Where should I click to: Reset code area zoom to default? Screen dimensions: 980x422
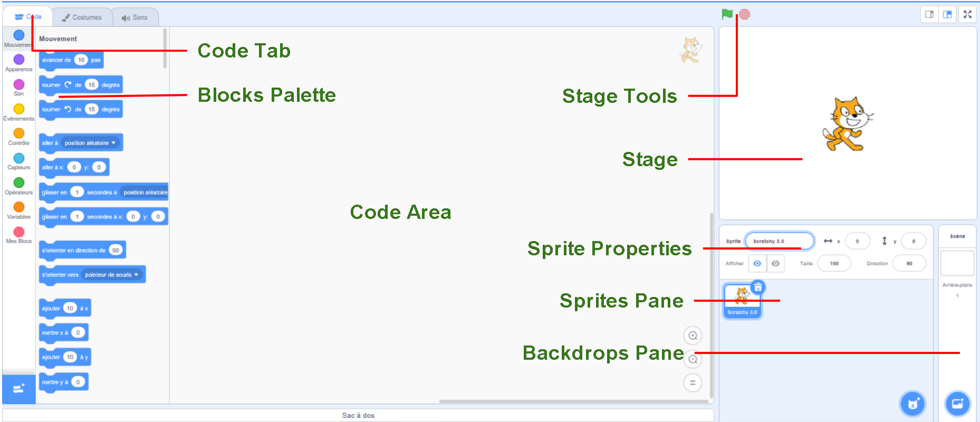pos(693,382)
